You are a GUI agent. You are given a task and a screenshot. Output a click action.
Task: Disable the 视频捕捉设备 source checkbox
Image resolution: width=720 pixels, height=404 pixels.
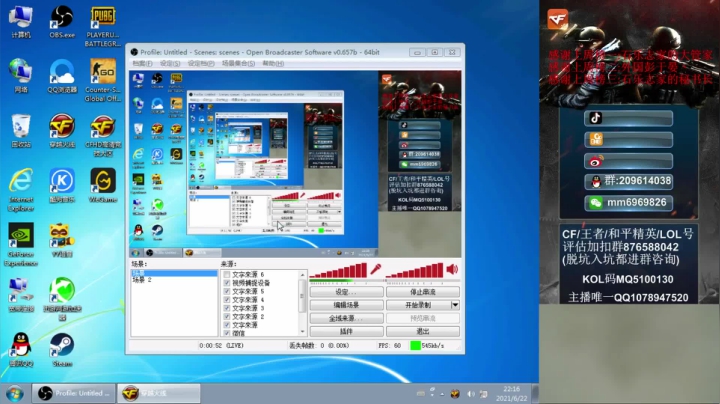pos(226,283)
